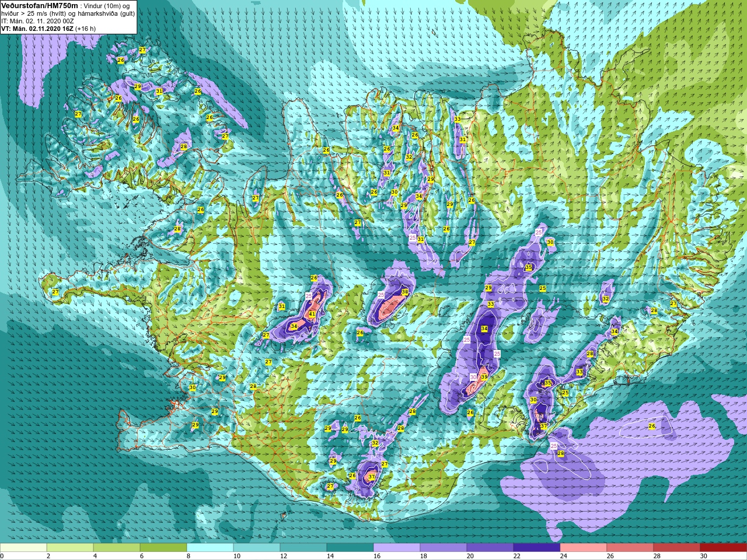
Task: Select the 'IT: Mán. 02. 11. 2020 00Z' line
Action: [x=37, y=20]
